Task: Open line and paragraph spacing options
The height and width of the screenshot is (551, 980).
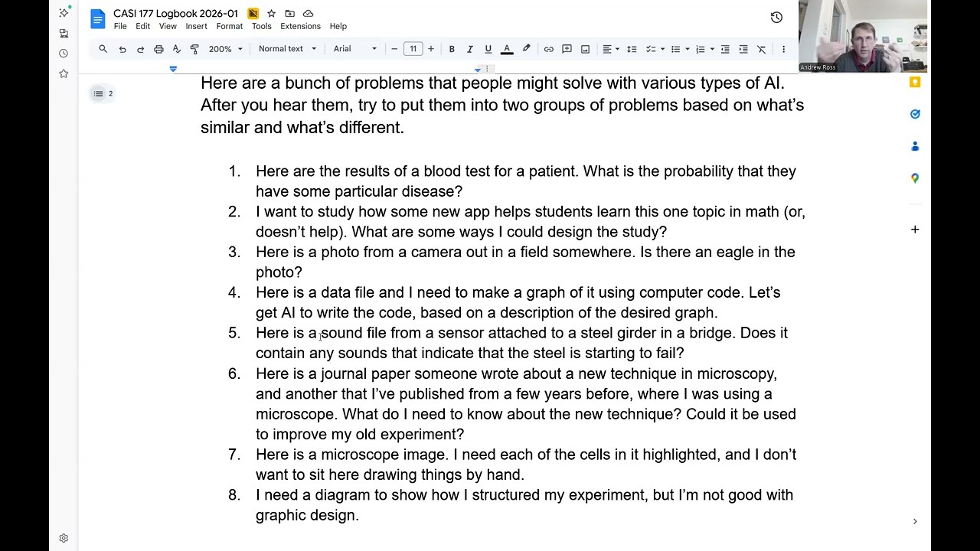Action: click(632, 49)
